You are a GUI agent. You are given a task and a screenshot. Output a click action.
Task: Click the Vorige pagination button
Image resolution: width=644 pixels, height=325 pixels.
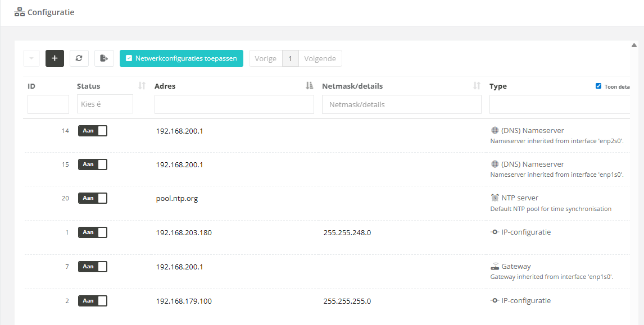point(265,58)
